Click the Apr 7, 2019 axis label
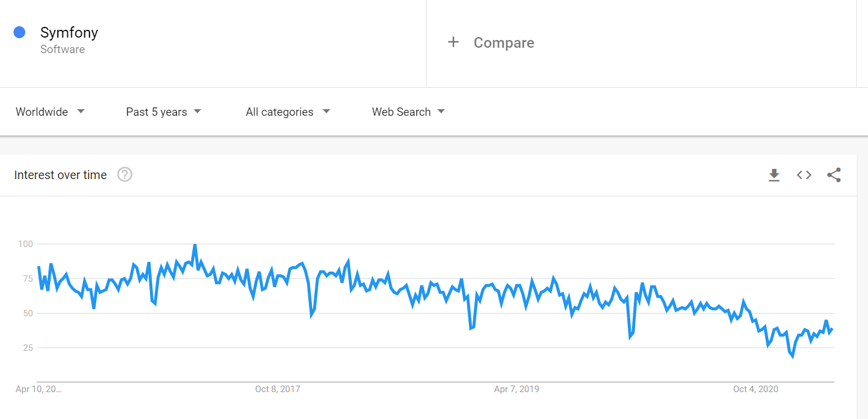This screenshot has width=868, height=419. 516,389
